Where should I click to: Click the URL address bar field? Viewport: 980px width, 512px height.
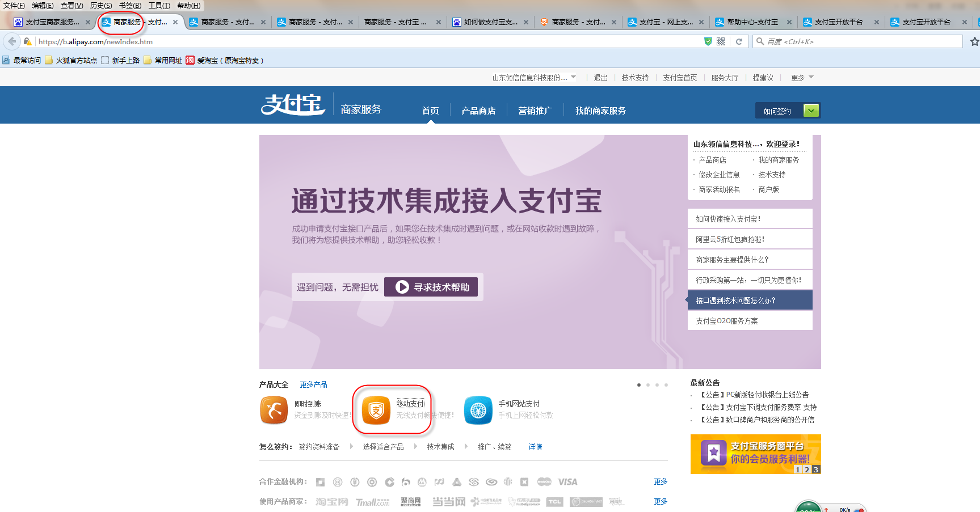(x=369, y=41)
